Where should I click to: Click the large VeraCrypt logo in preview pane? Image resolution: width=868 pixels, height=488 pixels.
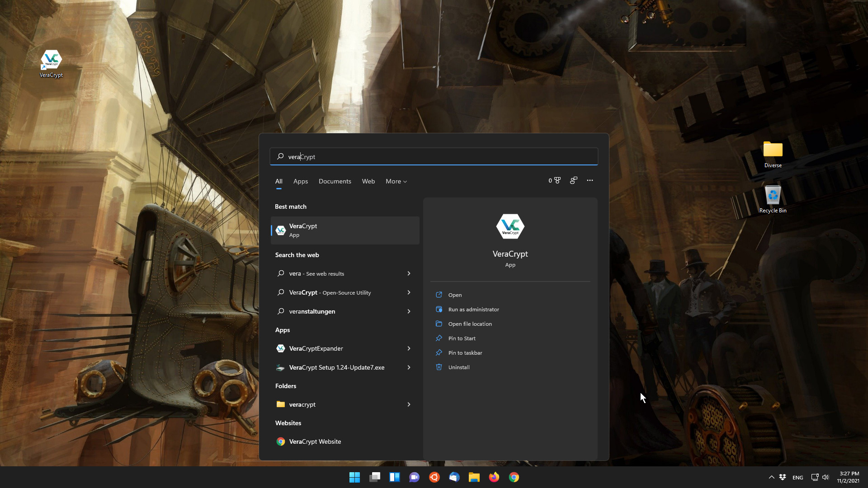(510, 226)
